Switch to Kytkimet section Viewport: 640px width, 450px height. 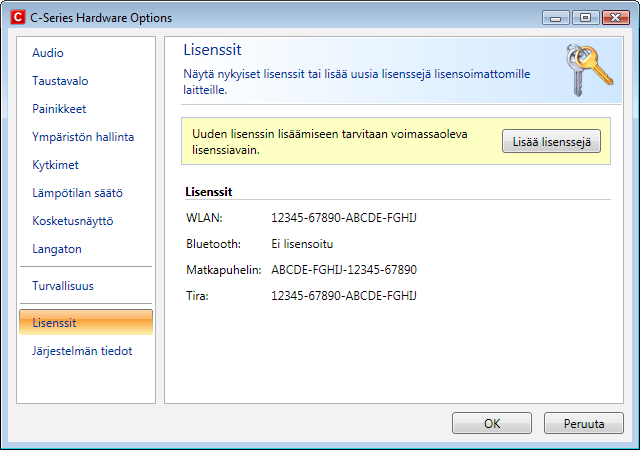click(55, 165)
